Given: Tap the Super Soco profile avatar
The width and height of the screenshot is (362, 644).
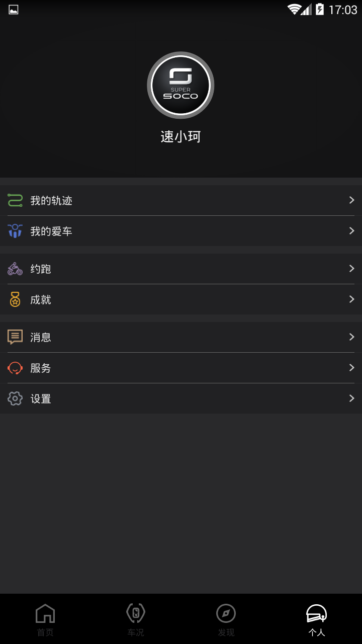Looking at the screenshot, I should (180, 85).
